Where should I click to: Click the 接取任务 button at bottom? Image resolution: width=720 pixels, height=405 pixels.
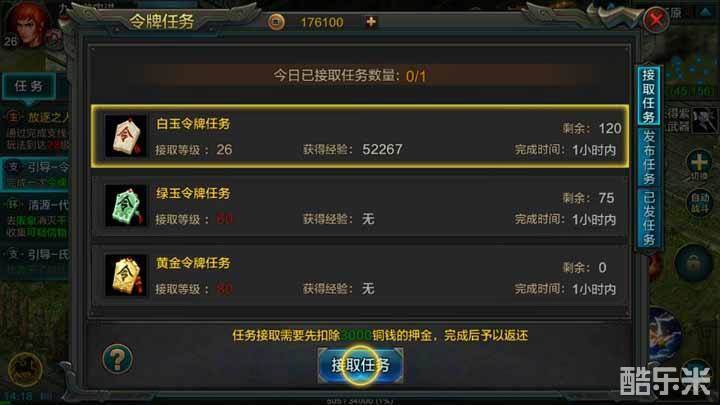(x=360, y=365)
